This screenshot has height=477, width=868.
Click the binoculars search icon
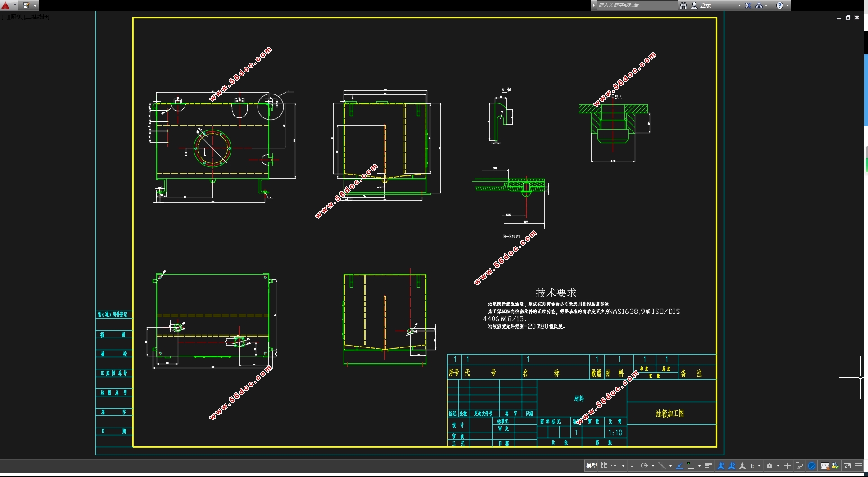coord(683,5)
